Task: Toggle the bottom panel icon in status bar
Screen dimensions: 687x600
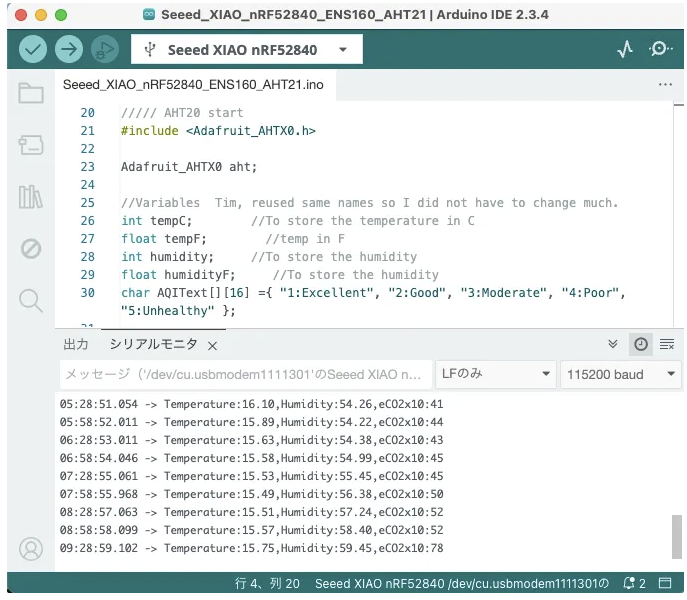Action: tap(665, 583)
